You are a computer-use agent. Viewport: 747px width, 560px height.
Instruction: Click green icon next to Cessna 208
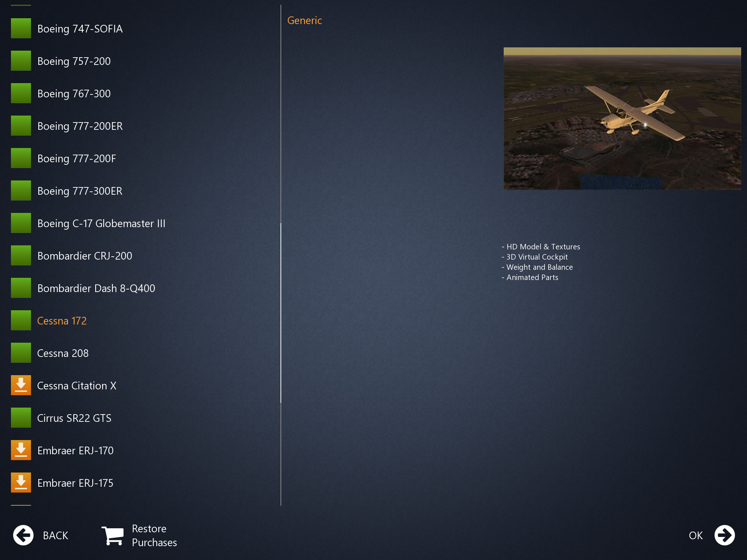click(x=21, y=353)
